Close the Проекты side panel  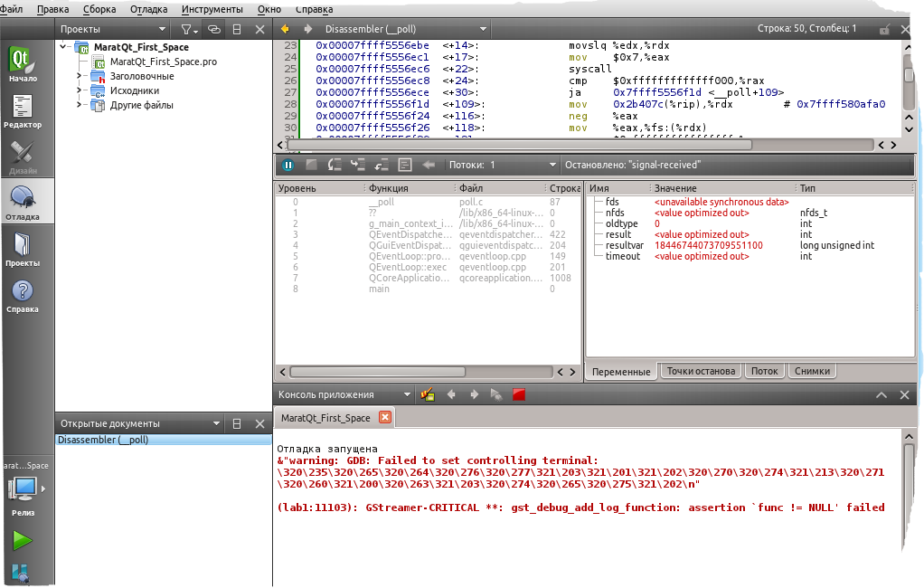tap(259, 29)
